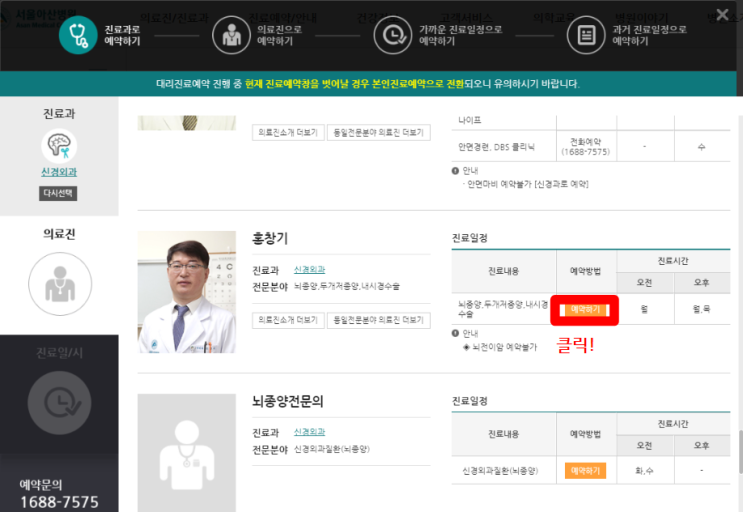Open 신경외과 link in 뇌종양전문의 profile
Screen dimensions: 743x512
coord(309,432)
